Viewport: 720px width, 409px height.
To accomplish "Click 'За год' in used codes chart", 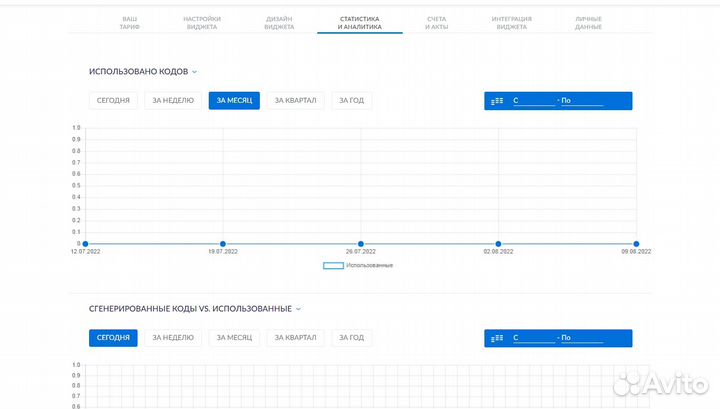I will [351, 101].
